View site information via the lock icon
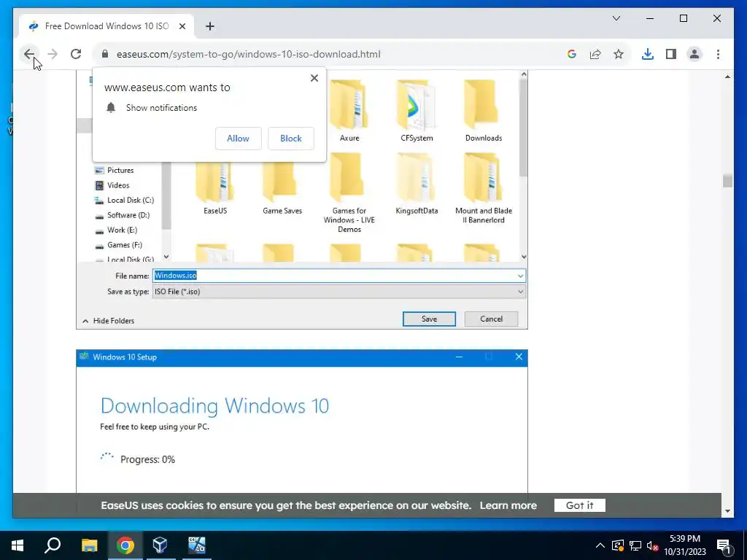 click(x=105, y=54)
